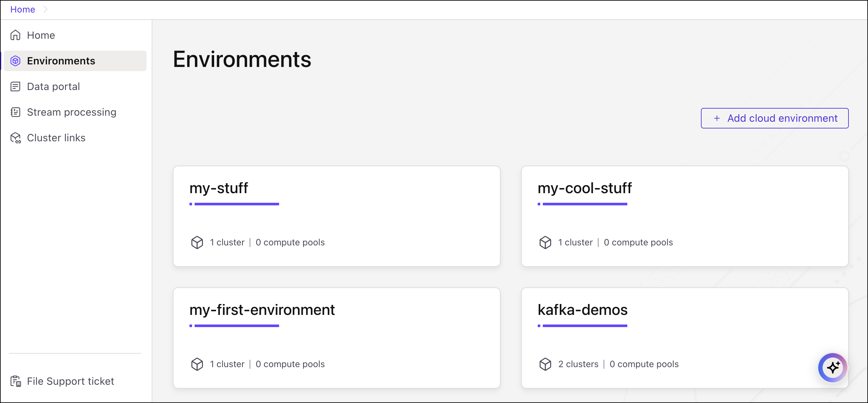This screenshot has height=403, width=868.
Task: Open Cluster links from sidebar
Action: (x=56, y=138)
